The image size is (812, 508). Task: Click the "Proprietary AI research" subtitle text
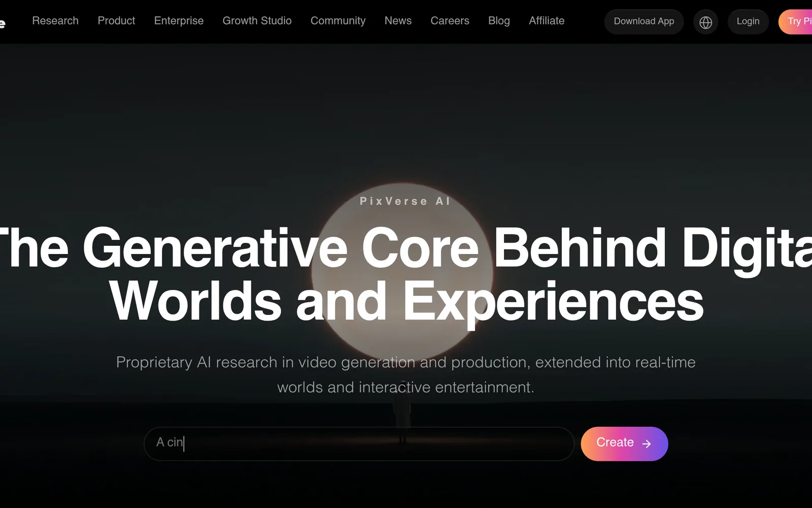pyautogui.click(x=406, y=374)
